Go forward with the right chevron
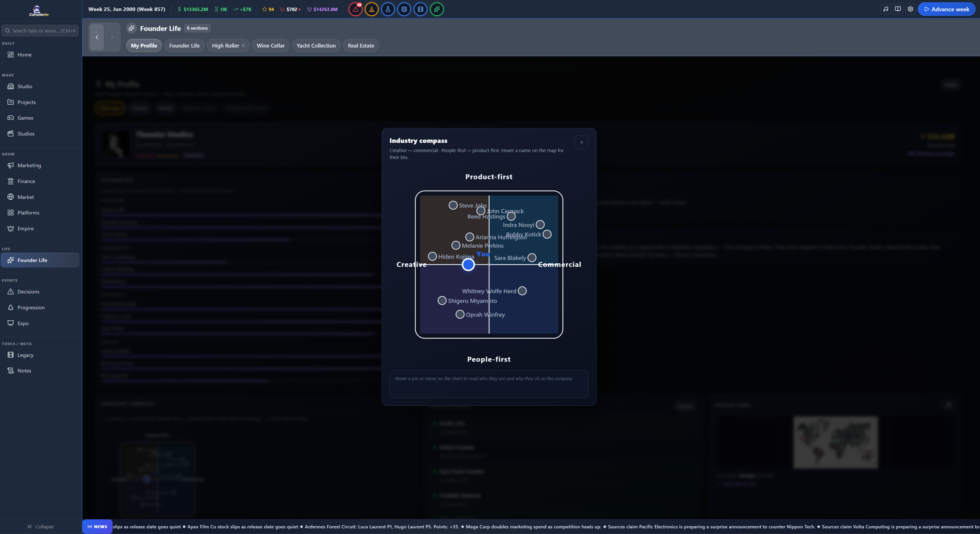Viewport: 980px width, 534px height. 112,37
